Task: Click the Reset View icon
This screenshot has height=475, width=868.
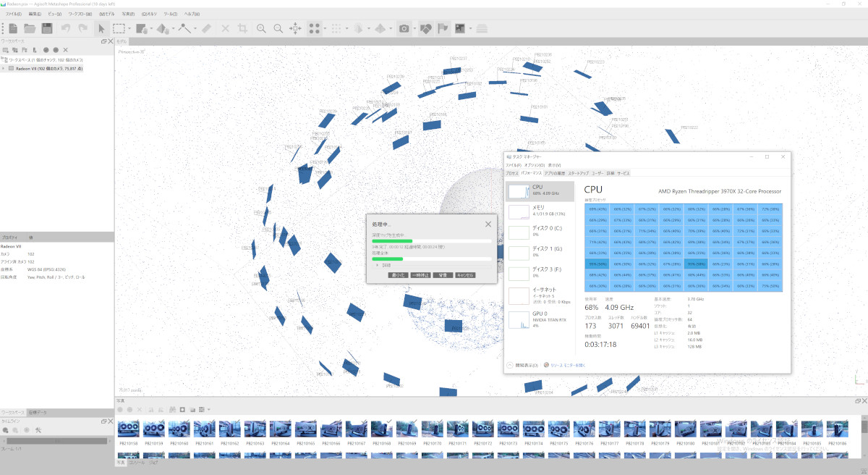Action: click(296, 28)
